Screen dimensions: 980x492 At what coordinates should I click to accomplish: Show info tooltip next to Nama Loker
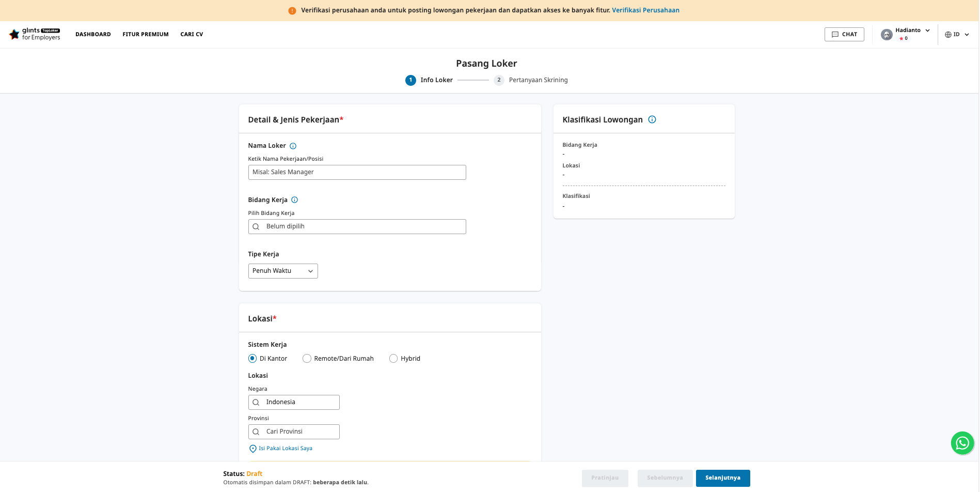pos(293,146)
